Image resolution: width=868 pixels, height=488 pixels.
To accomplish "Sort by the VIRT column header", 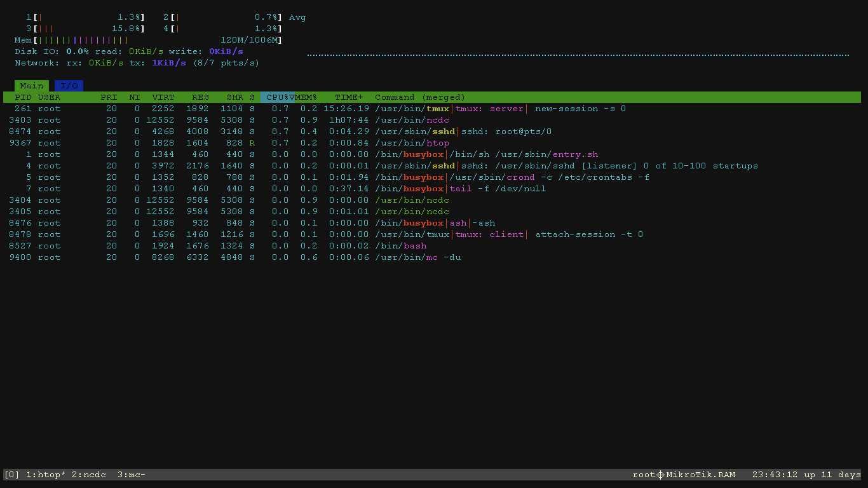I will click(x=163, y=97).
